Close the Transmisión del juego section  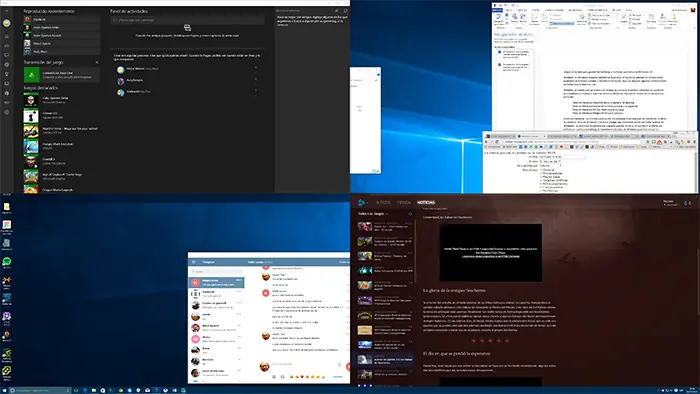[x=97, y=62]
